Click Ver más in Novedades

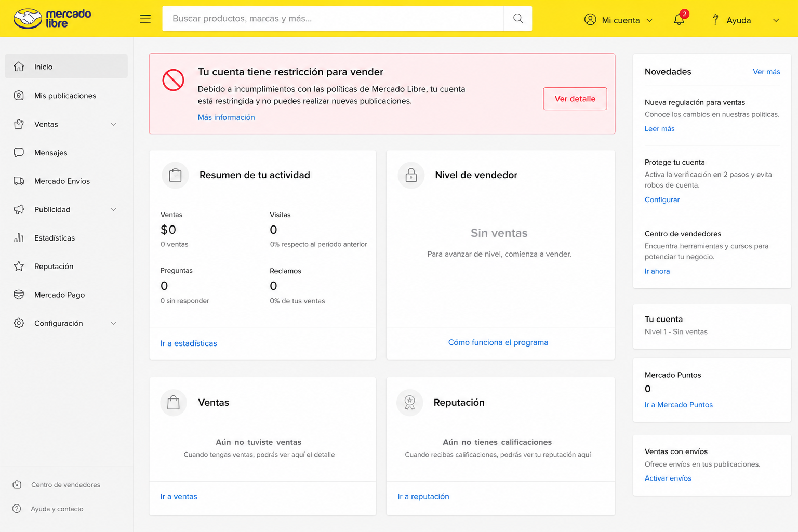766,72
